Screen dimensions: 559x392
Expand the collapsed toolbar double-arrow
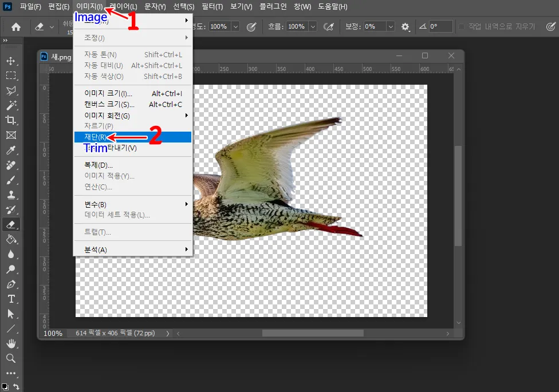coord(5,40)
